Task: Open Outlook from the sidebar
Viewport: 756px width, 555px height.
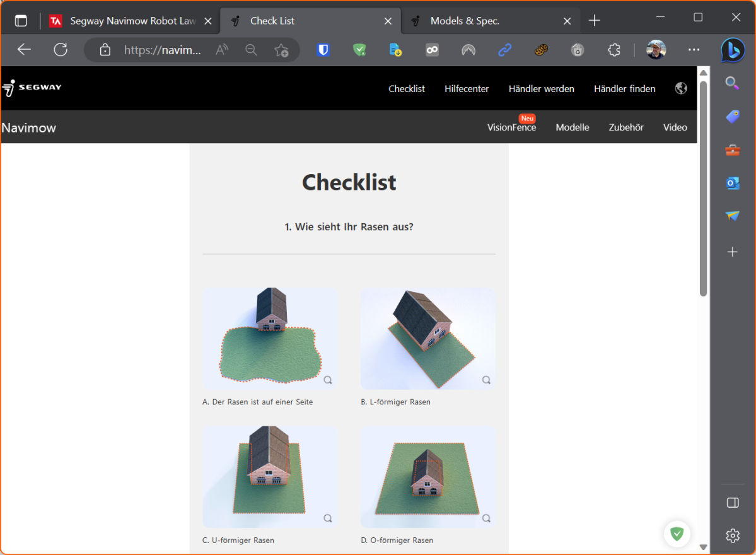Action: click(733, 184)
